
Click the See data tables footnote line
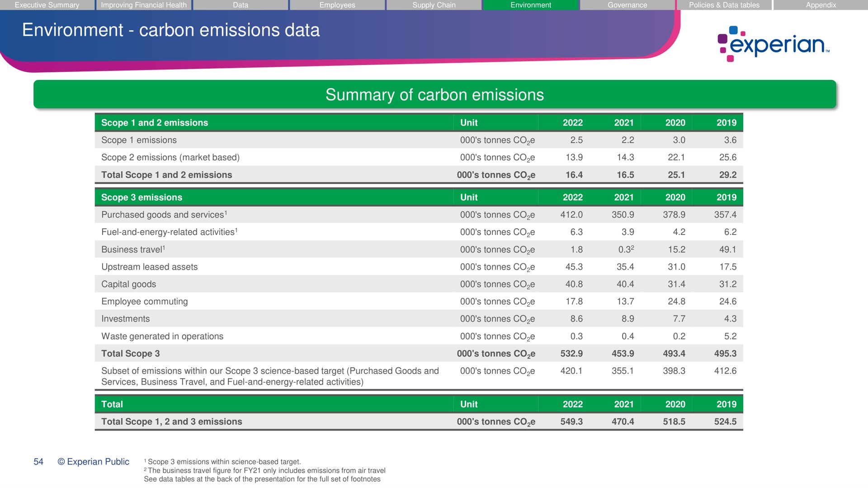coord(262,479)
